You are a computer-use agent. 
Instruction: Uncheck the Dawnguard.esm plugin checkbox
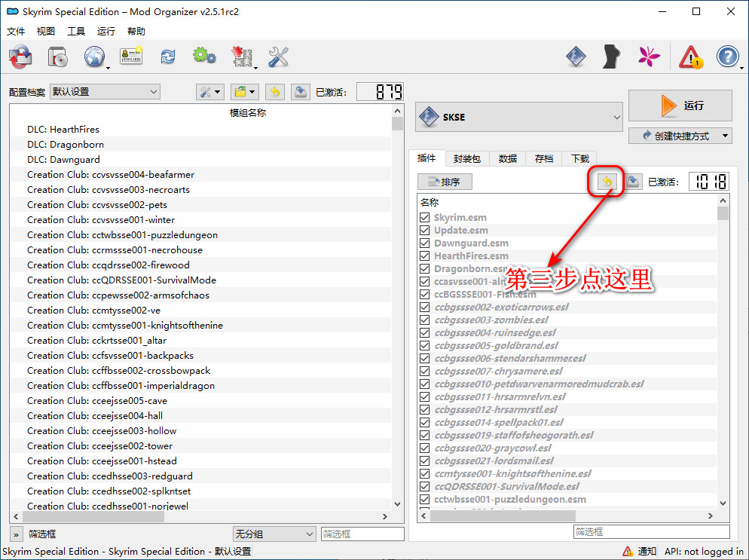(x=425, y=243)
